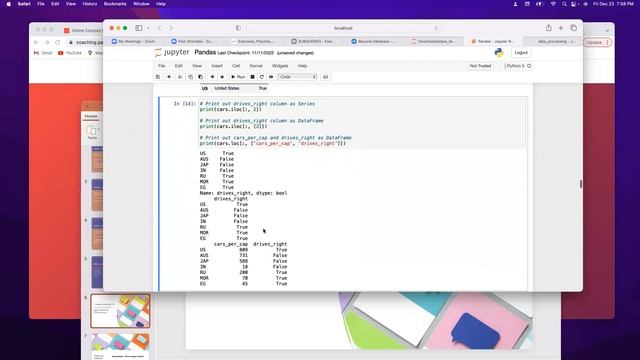Image resolution: width=640 pixels, height=360 pixels.
Task: Open a new Safari tab
Action: point(561,28)
